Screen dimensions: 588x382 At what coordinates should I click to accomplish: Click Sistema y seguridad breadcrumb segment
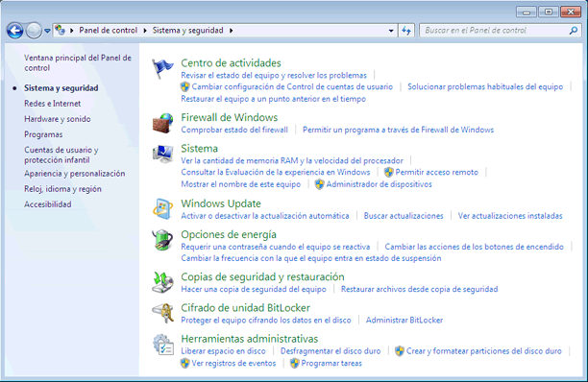[187, 31]
